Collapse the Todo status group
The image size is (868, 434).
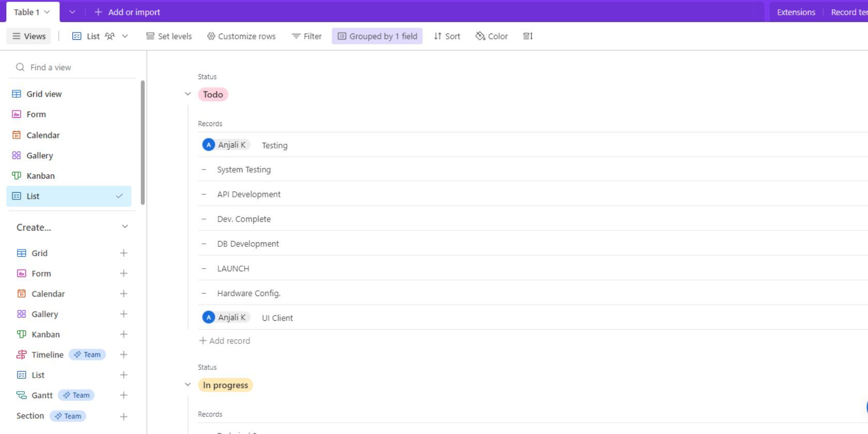coord(188,94)
